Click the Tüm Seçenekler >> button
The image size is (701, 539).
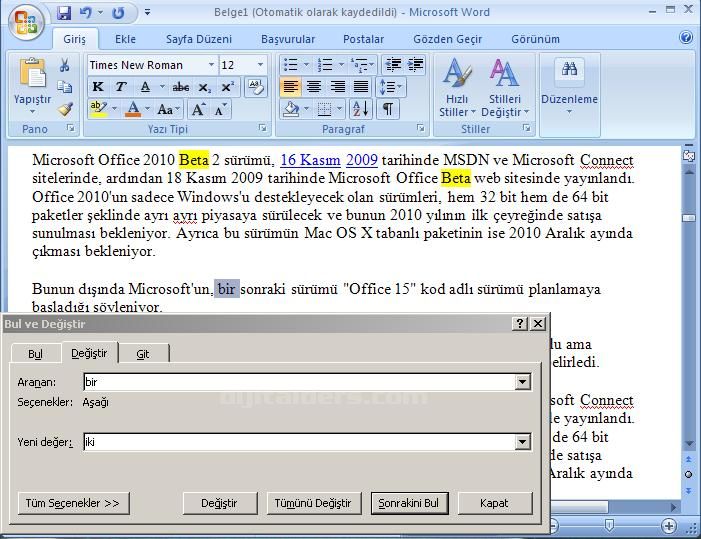point(73,503)
